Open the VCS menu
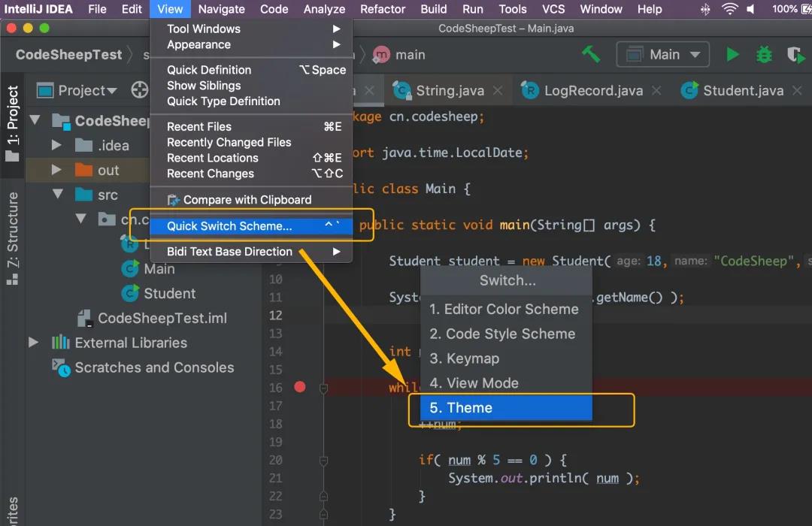The width and height of the screenshot is (812, 526). pos(553,9)
